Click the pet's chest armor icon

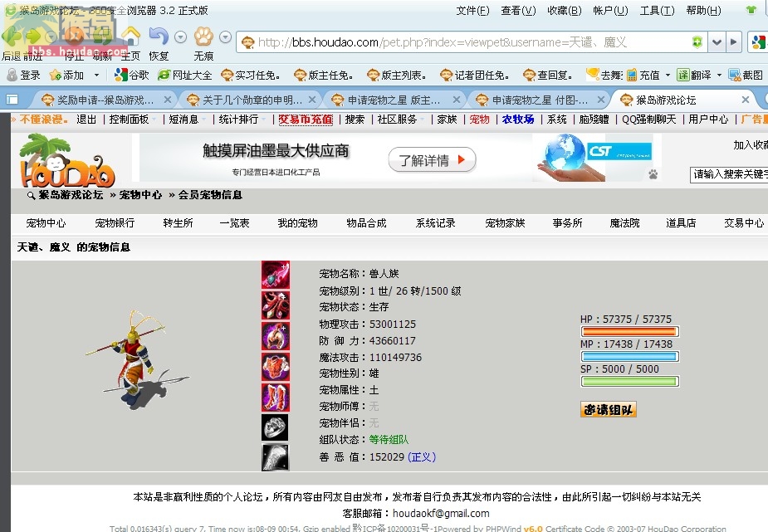[276, 367]
